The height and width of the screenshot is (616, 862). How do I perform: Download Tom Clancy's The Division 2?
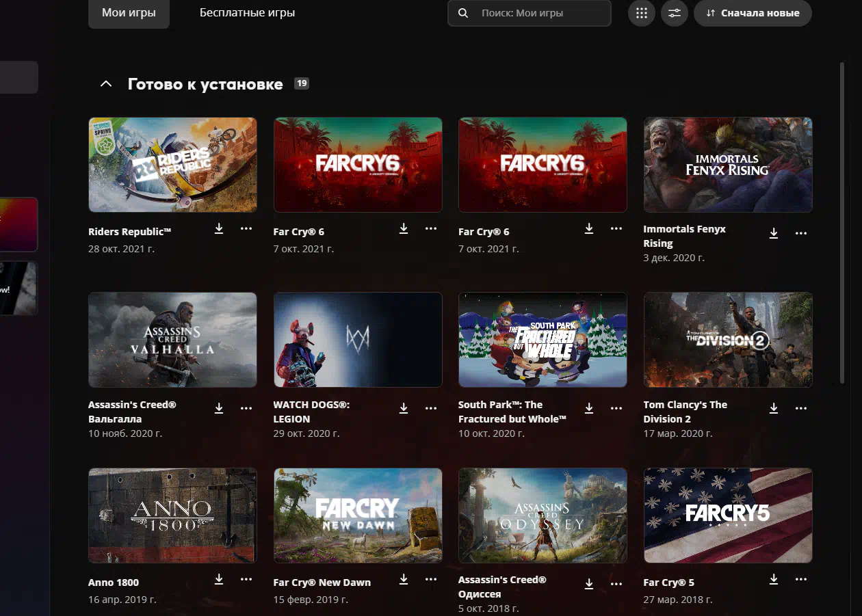pyautogui.click(x=774, y=408)
